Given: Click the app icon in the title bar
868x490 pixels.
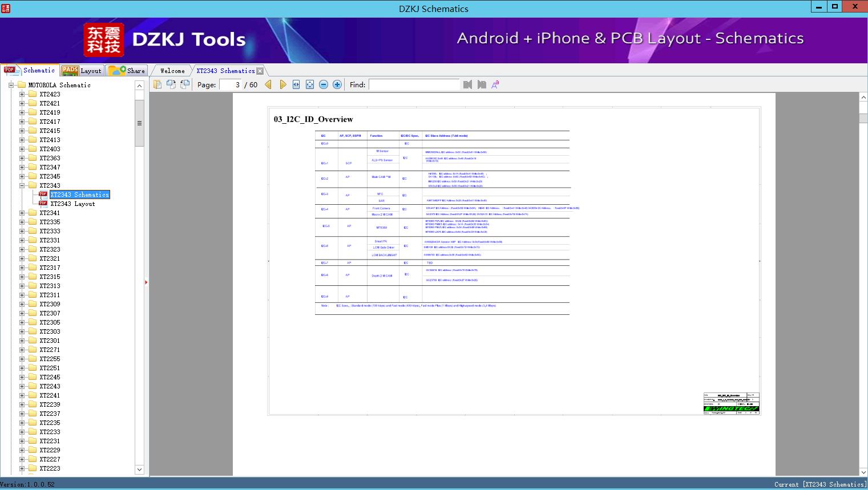Looking at the screenshot, I should coord(6,9).
